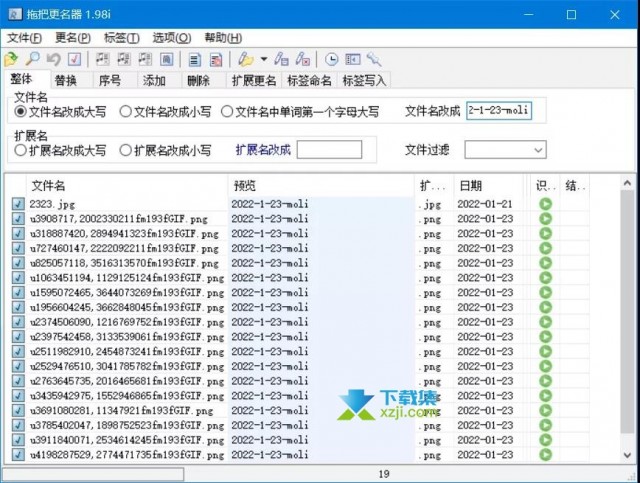The image size is (640, 483).
Task: Click the 日期 column header
Action: click(x=489, y=186)
